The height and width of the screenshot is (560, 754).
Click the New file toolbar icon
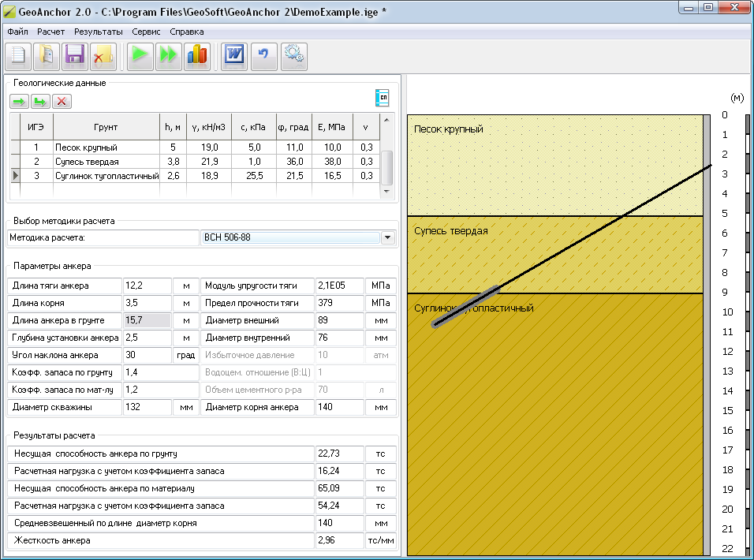(18, 56)
